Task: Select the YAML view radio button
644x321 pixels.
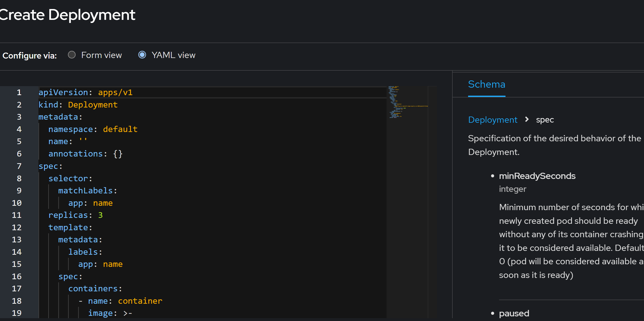Action: [142, 55]
